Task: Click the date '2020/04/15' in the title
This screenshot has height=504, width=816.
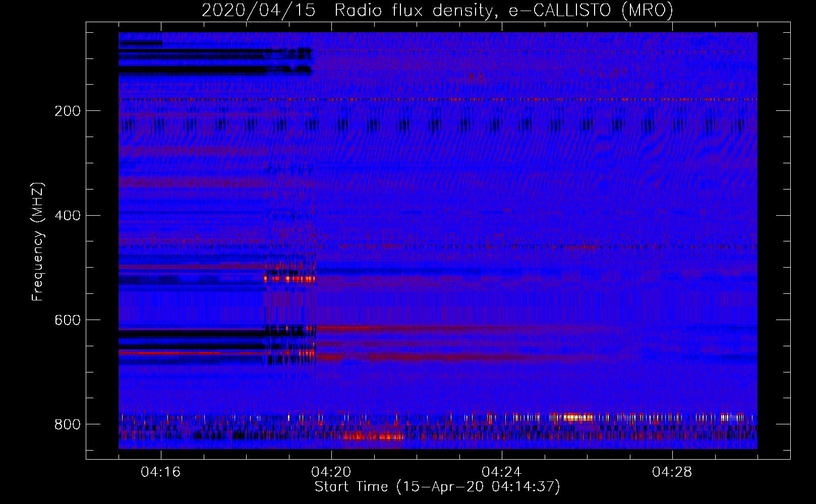Action: pos(259,10)
